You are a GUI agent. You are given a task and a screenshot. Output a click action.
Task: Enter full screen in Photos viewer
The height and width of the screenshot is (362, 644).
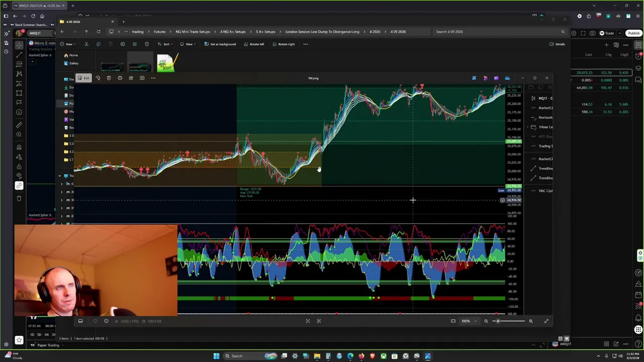pos(546,321)
